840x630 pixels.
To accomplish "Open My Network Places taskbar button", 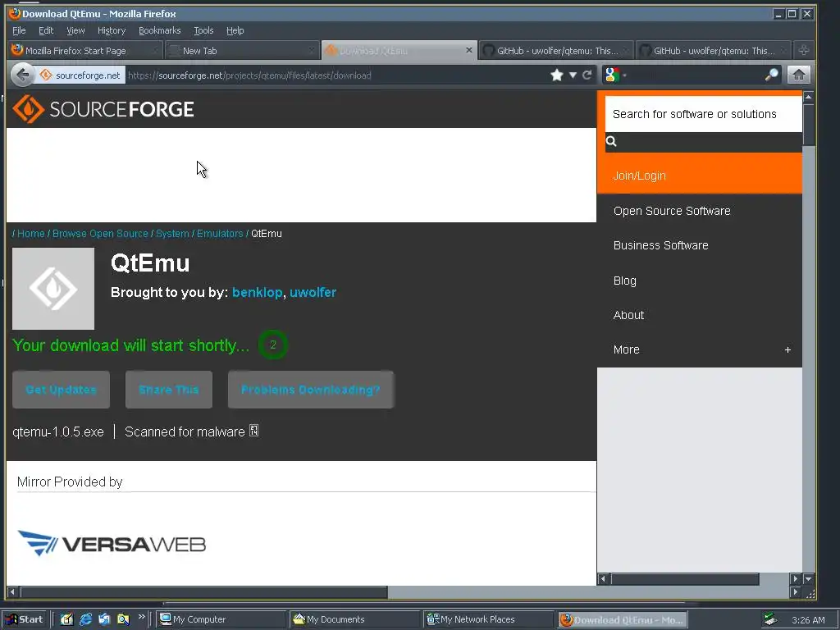I will (x=489, y=619).
